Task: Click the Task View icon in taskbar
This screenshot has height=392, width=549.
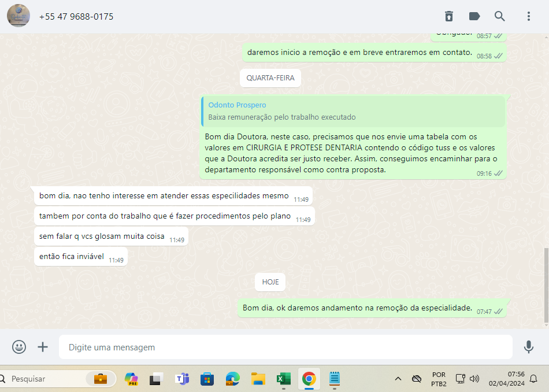Action: [156, 379]
